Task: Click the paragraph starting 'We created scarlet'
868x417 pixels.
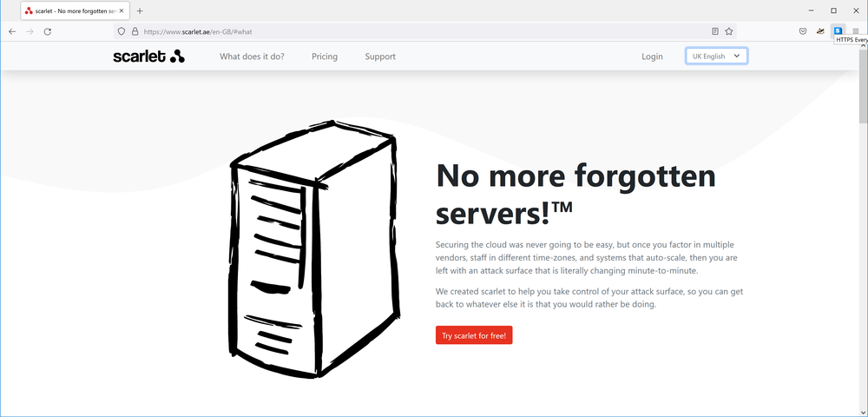Action: click(589, 298)
